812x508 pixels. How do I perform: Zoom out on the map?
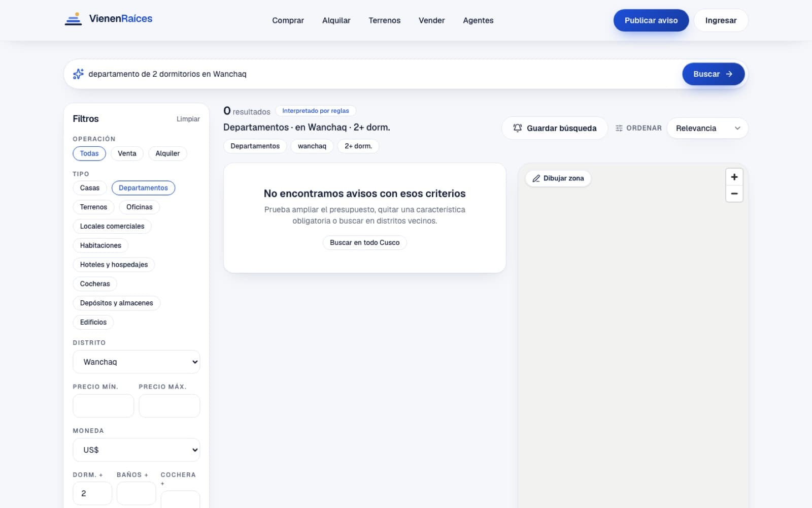point(734,194)
